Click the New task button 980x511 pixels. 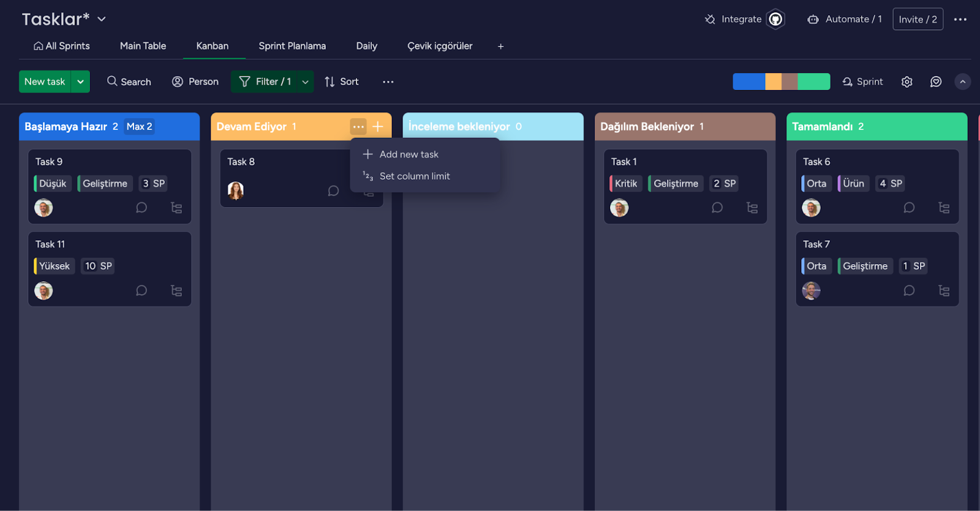pyautogui.click(x=45, y=82)
